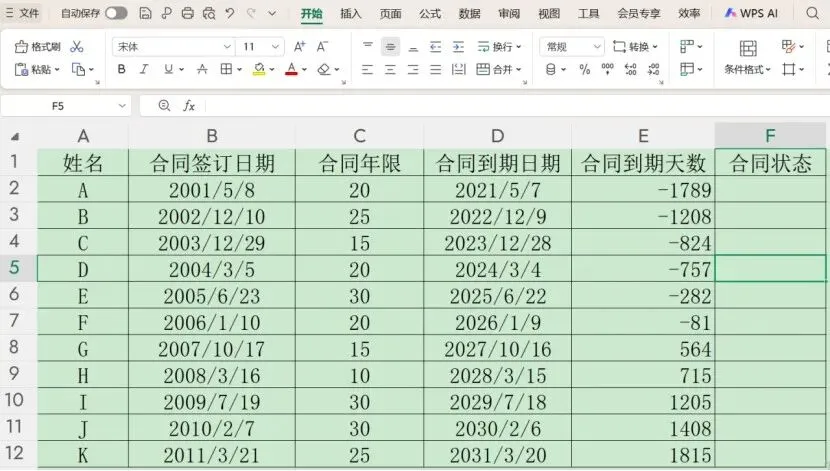The width and height of the screenshot is (830, 471).
Task: Open the 转换 convert dropdown
Action: [635, 47]
